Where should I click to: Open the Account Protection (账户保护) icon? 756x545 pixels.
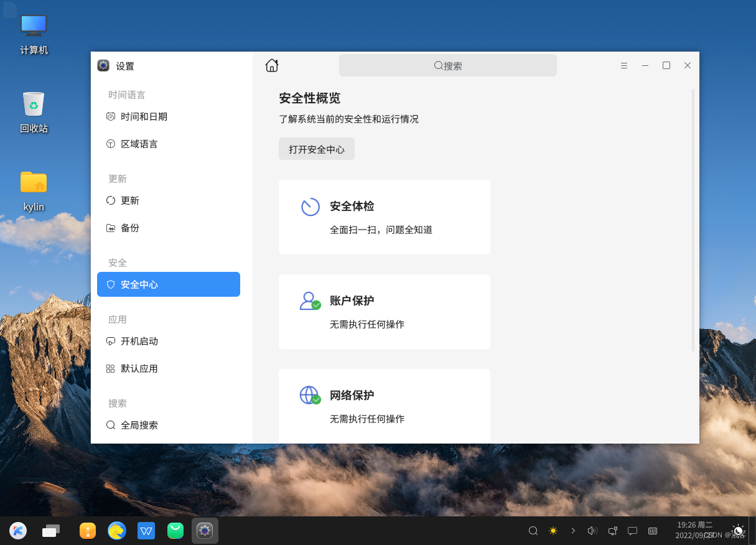coord(310,300)
